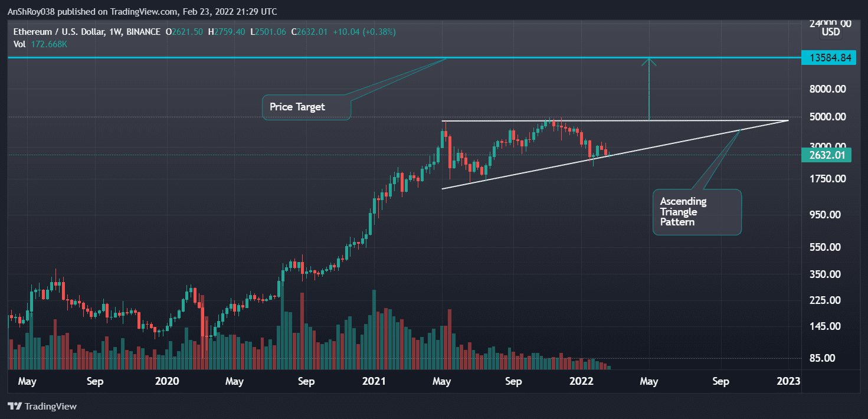Select the 2021 label on the time axis

point(373,381)
